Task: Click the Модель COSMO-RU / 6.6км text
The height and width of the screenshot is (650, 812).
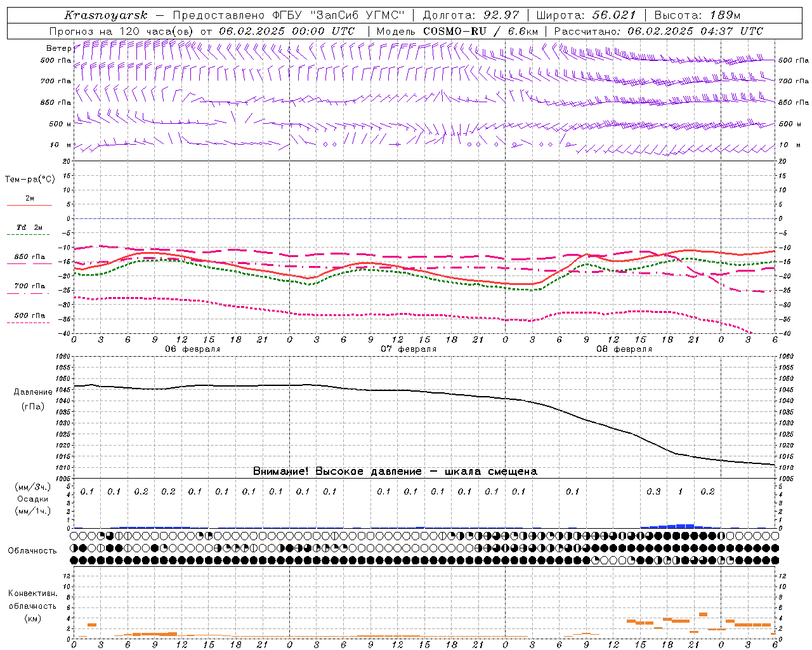Action: tap(457, 31)
